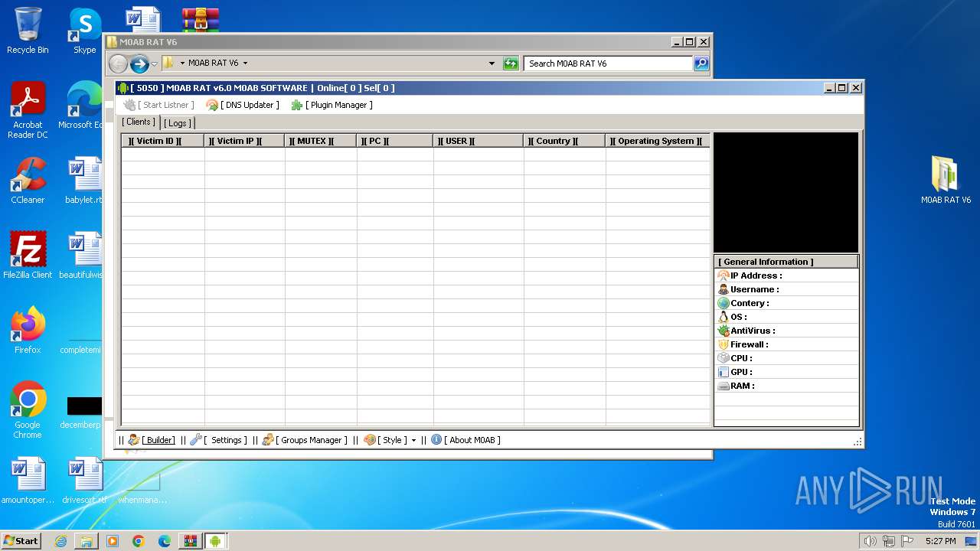Open About MOAB dialog
This screenshot has width=980, height=551.
(x=466, y=440)
